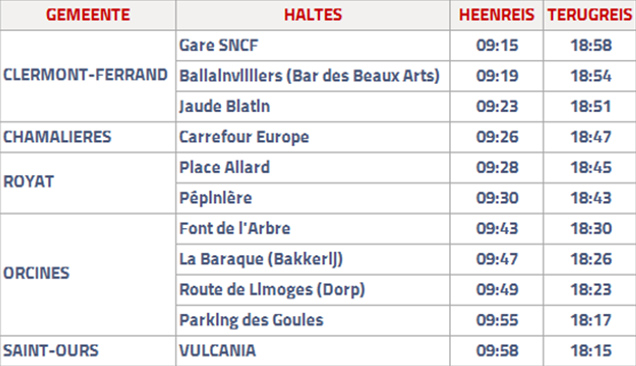Select the CHAMALIERES municipality cell
Screen dimensions: 636x366
[x=88, y=137]
